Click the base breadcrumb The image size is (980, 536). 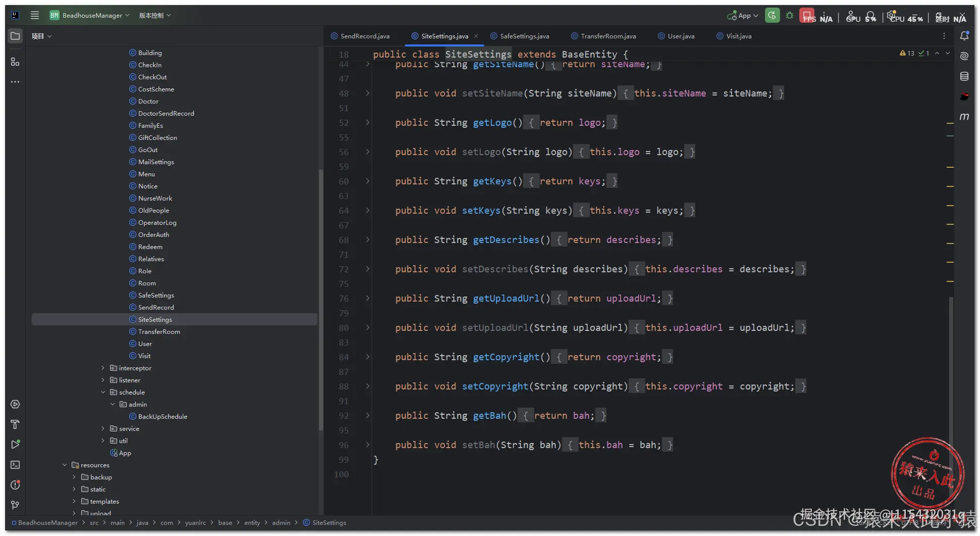(225, 522)
